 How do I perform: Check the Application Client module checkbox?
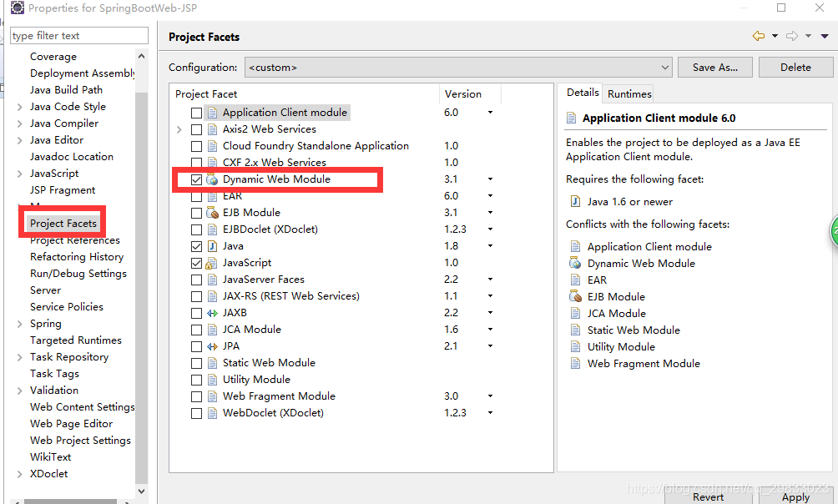(196, 113)
